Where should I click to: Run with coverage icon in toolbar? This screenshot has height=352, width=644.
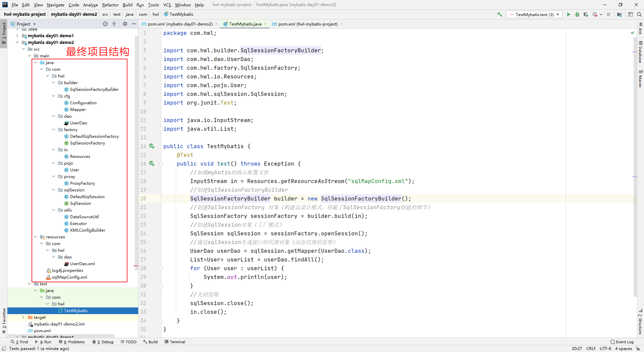point(586,14)
